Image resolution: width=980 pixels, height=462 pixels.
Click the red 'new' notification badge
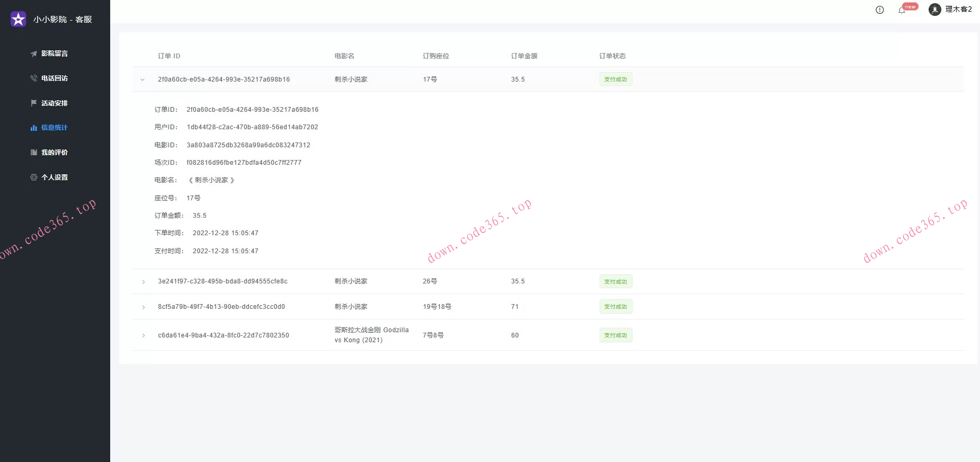click(x=910, y=7)
